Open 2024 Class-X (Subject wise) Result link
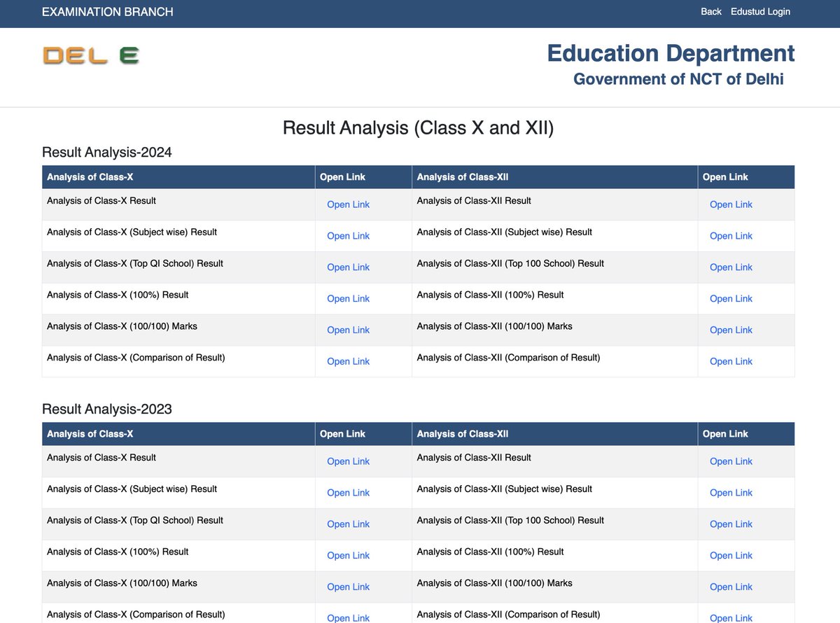The width and height of the screenshot is (840, 623). coord(348,236)
